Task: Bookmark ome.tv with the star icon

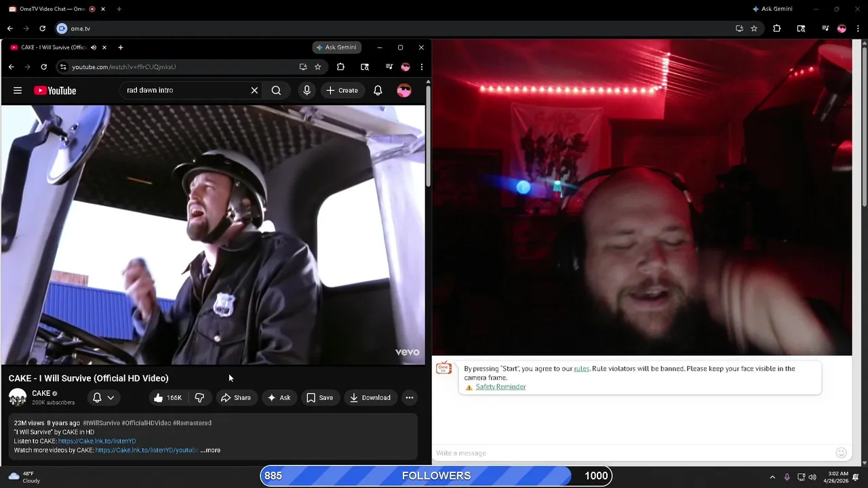Action: pos(754,28)
